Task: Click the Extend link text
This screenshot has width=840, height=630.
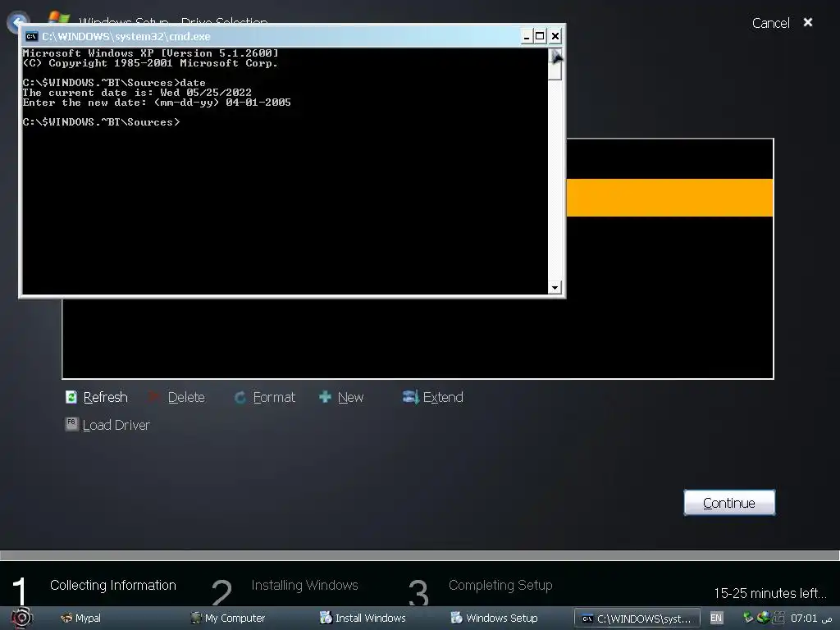Action: pyautogui.click(x=443, y=398)
